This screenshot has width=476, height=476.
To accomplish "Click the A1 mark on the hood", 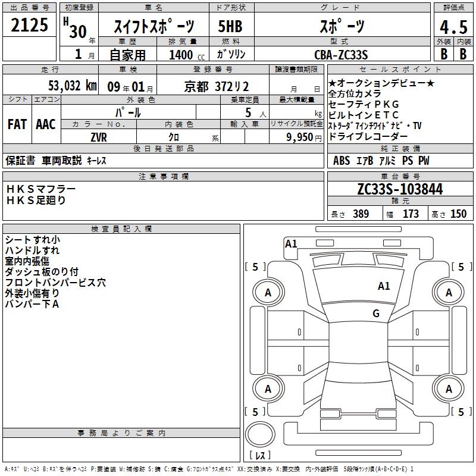I will tap(384, 286).
